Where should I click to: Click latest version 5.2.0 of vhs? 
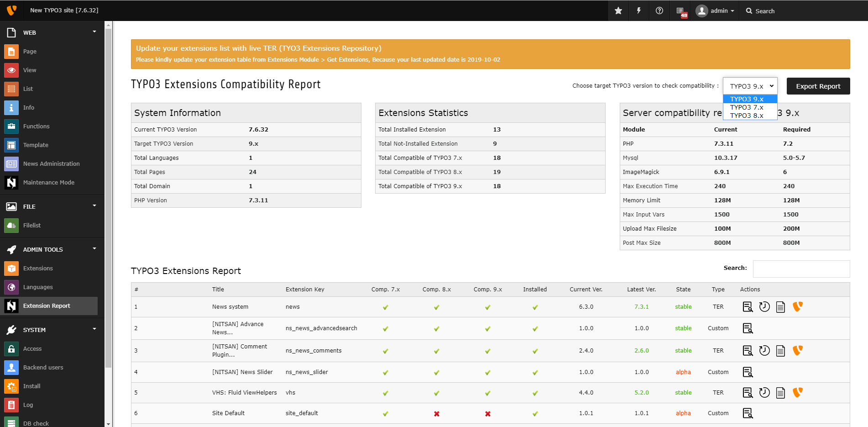pyautogui.click(x=641, y=393)
